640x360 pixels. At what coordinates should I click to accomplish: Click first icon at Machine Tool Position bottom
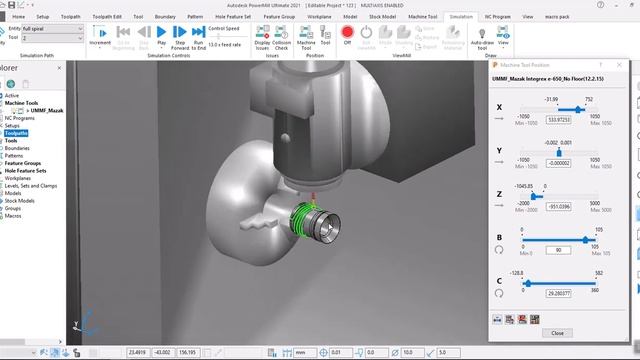497,320
